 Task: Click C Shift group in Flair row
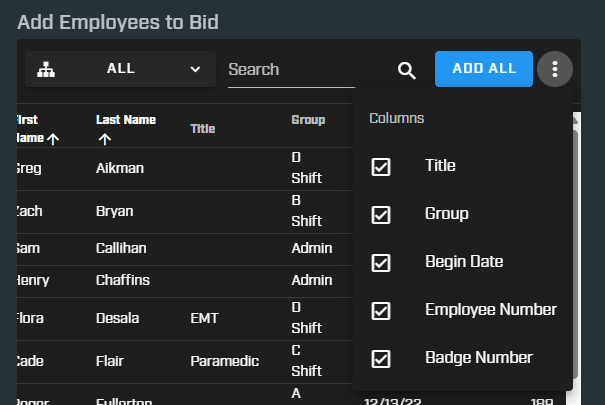pyautogui.click(x=306, y=361)
